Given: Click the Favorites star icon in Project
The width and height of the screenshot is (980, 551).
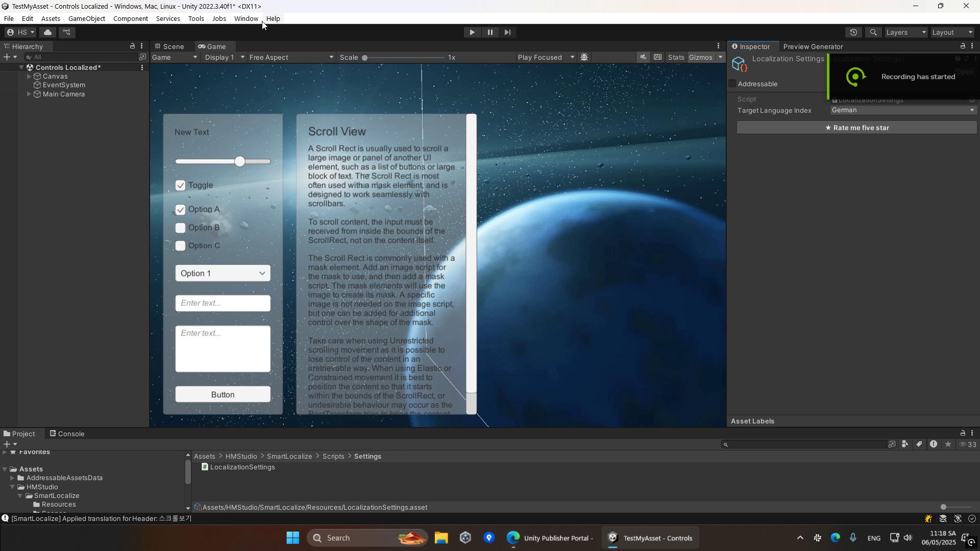Looking at the screenshot, I should click(948, 444).
